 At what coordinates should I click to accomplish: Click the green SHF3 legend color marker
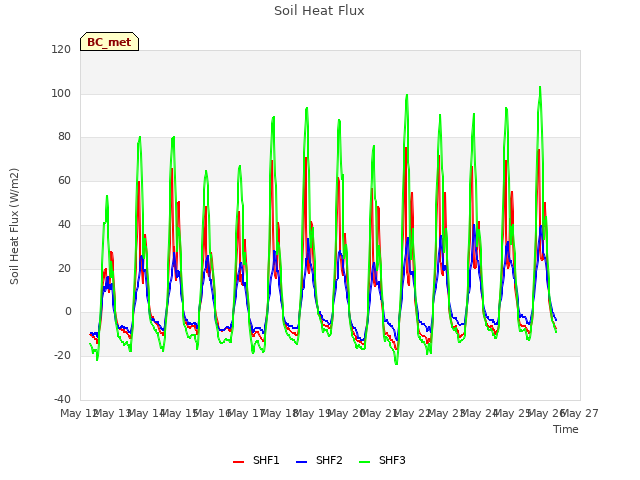click(x=364, y=462)
